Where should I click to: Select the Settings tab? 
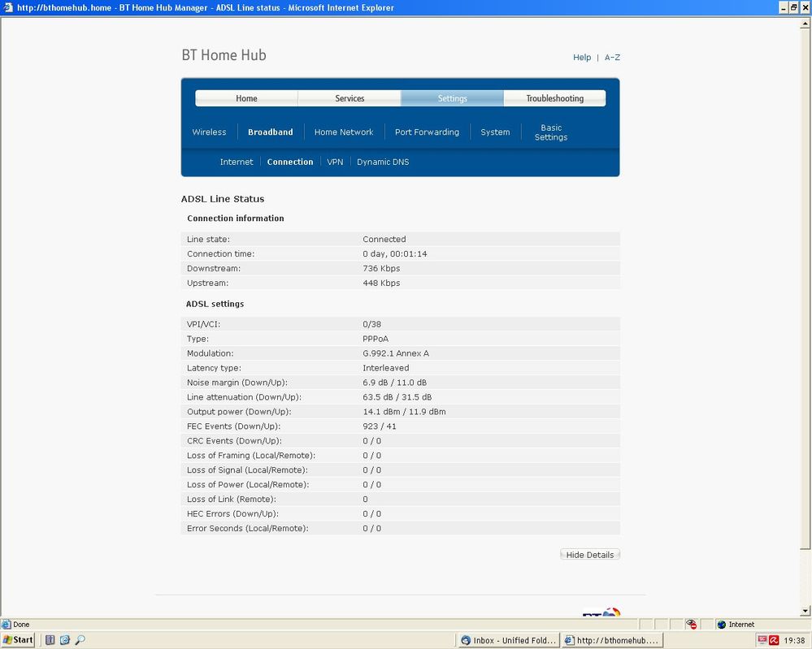coord(452,98)
